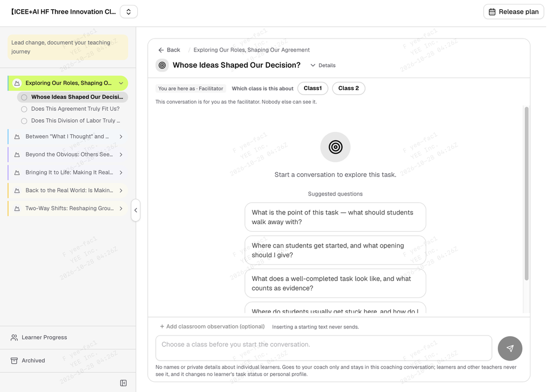Click the mountain icon beside Exploring Our Roles
Image resolution: width=550 pixels, height=392 pixels.
[17, 83]
